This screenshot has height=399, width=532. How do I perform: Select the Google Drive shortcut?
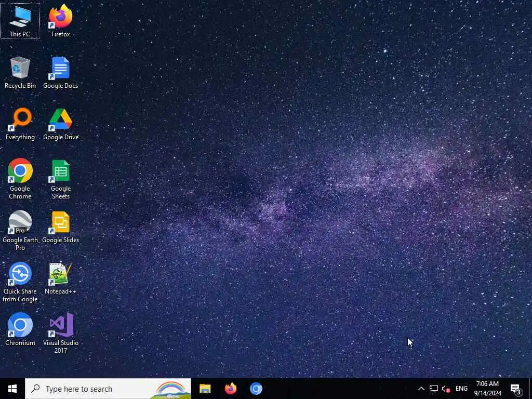tap(60, 124)
